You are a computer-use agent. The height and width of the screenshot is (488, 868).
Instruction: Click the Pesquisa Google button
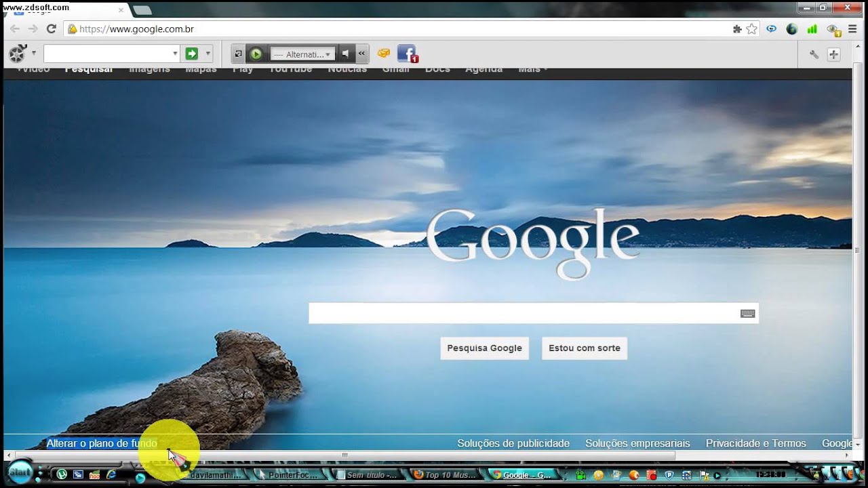click(484, 348)
